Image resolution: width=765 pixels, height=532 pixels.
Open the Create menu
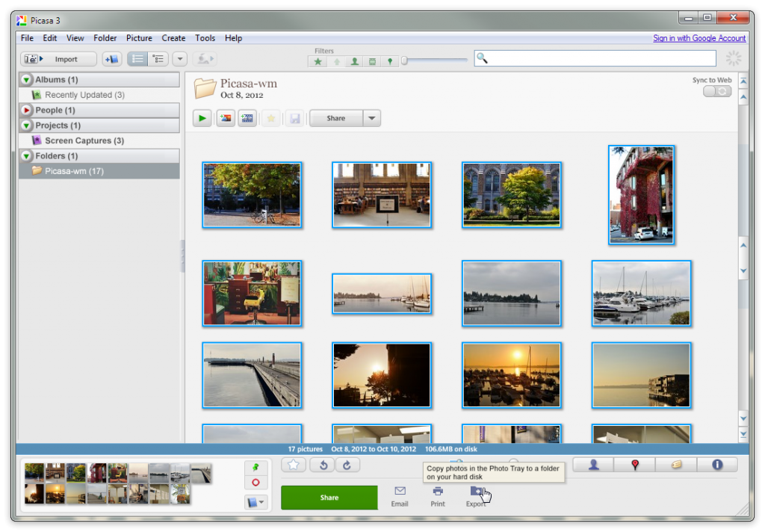tap(173, 38)
